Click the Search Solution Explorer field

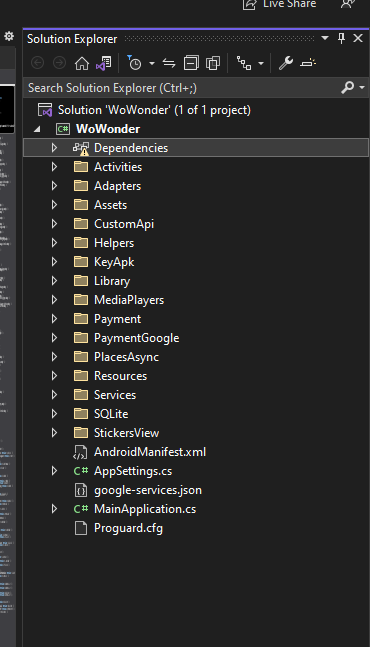(x=181, y=87)
